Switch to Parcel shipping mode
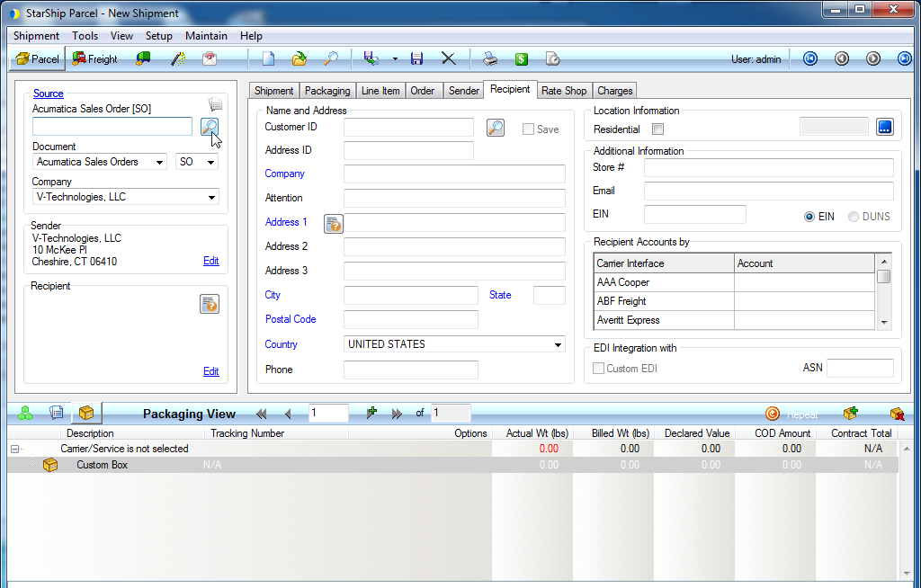921x588 pixels. coord(38,58)
